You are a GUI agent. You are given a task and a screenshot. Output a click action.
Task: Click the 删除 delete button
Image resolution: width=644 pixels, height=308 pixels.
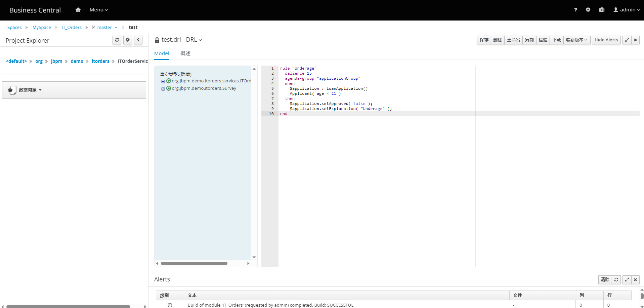tap(498, 40)
